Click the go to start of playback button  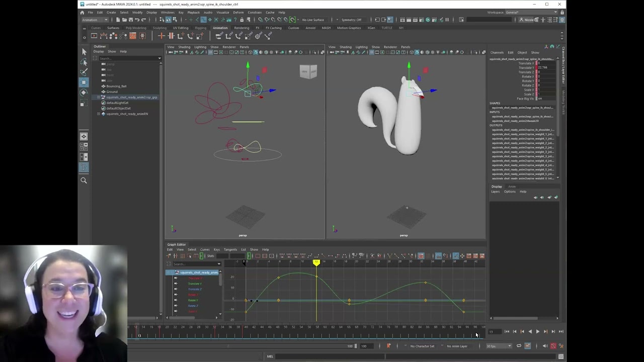pyautogui.click(x=507, y=331)
